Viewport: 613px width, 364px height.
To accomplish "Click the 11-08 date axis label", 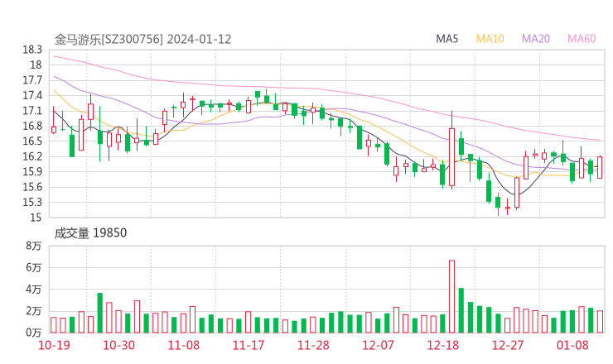I will point(184,345).
